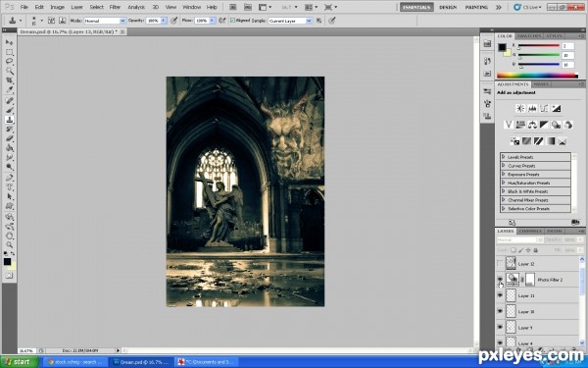The height and width of the screenshot is (368, 588).
Task: Toggle airbrush mode in options bar
Action: tap(222, 21)
